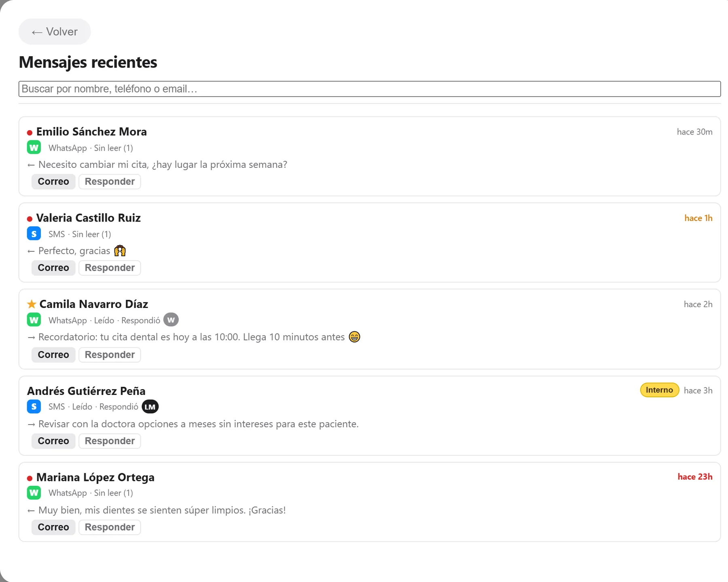728x582 pixels.
Task: Click the red unread dot beside Emilio Sánchez Mora
Action: (x=30, y=133)
